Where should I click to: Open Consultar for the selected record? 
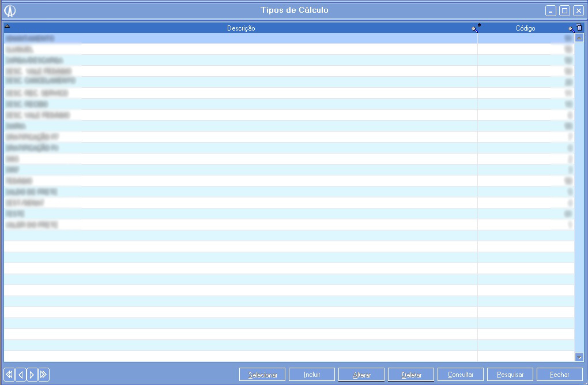(x=461, y=375)
